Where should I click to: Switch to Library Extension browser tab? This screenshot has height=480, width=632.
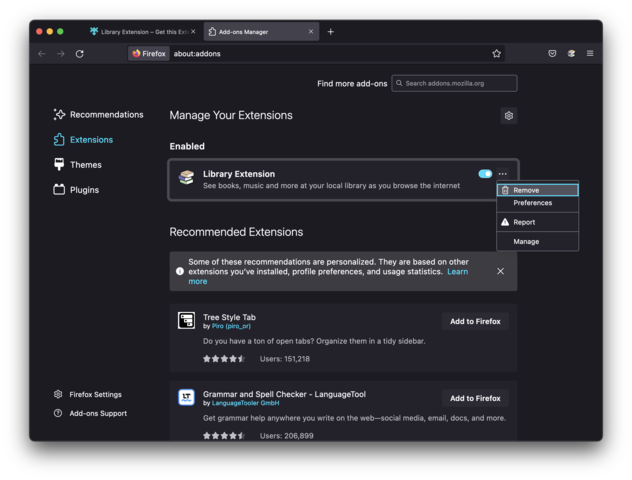coord(143,31)
